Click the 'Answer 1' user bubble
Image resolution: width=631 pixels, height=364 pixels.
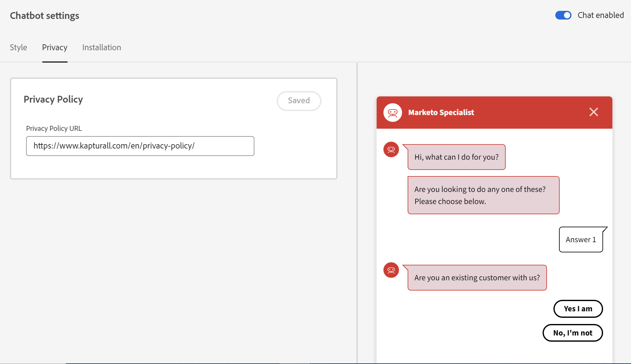tap(580, 240)
